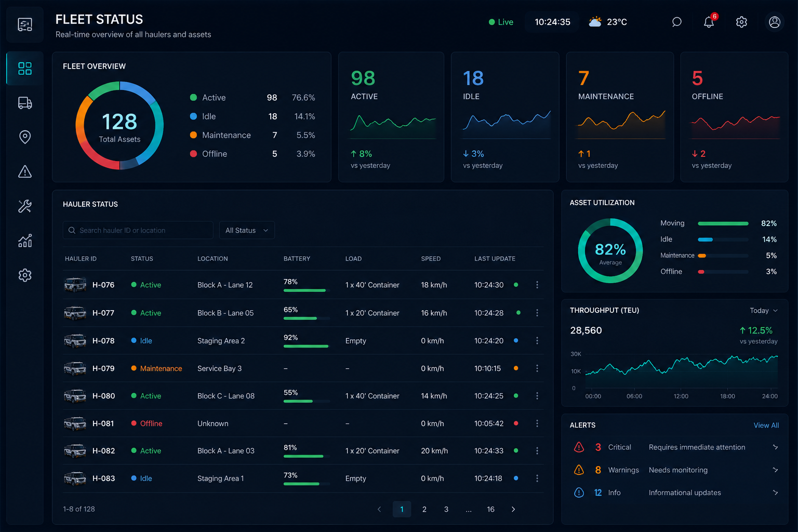Open row menu for hauler H-078
Viewport: 798px width, 532px height.
click(x=537, y=340)
